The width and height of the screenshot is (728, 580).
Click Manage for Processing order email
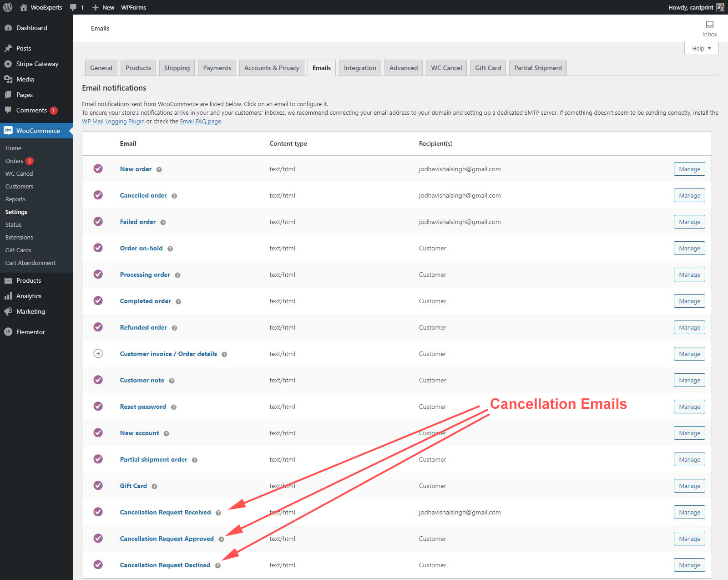(x=689, y=275)
